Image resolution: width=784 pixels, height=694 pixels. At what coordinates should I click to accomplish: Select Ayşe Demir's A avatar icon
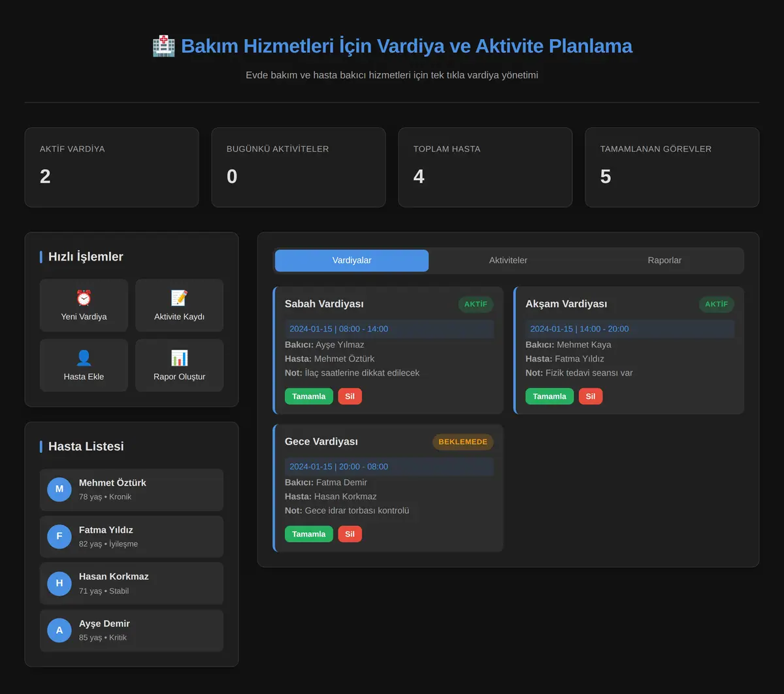[59, 630]
